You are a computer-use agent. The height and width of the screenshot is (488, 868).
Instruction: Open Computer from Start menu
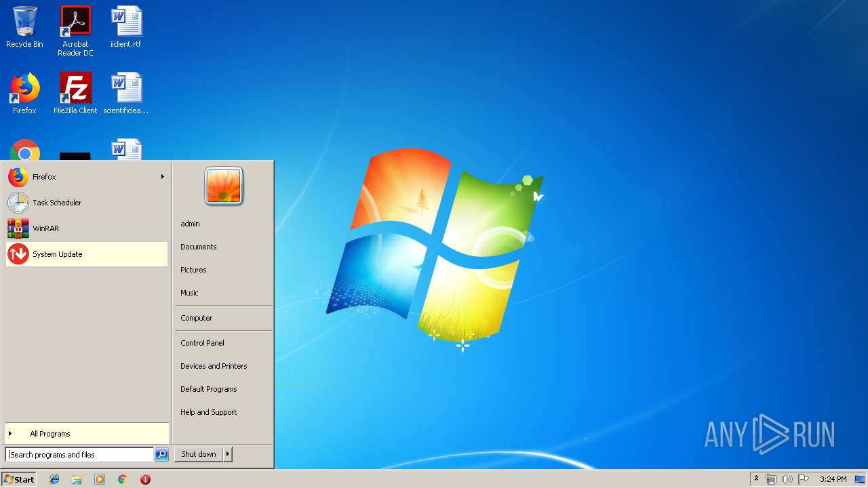coord(197,318)
